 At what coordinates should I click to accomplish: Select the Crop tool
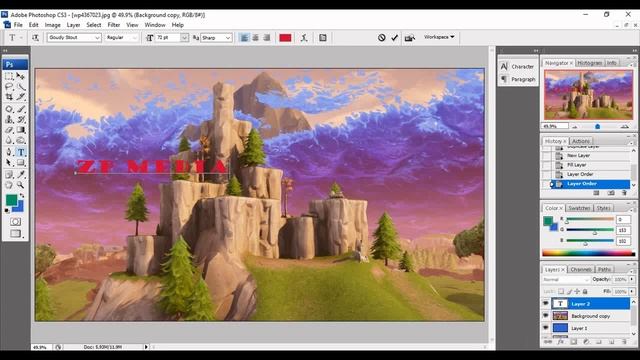click(x=9, y=97)
